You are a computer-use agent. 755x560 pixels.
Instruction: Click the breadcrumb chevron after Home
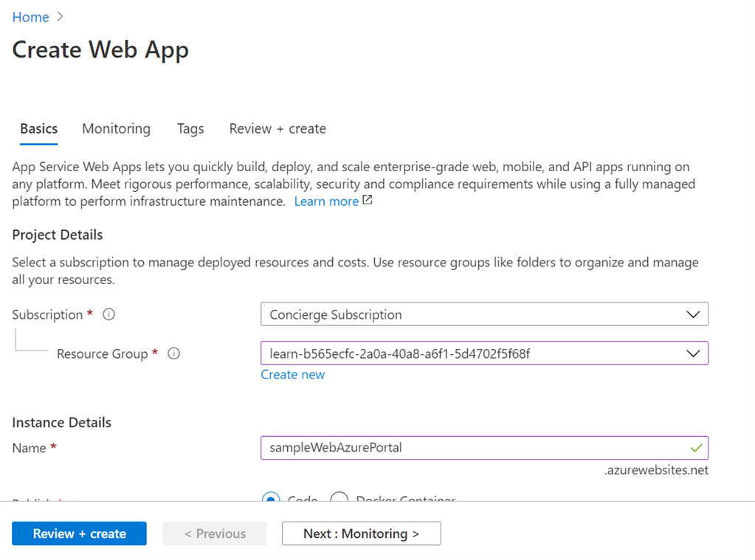point(60,17)
